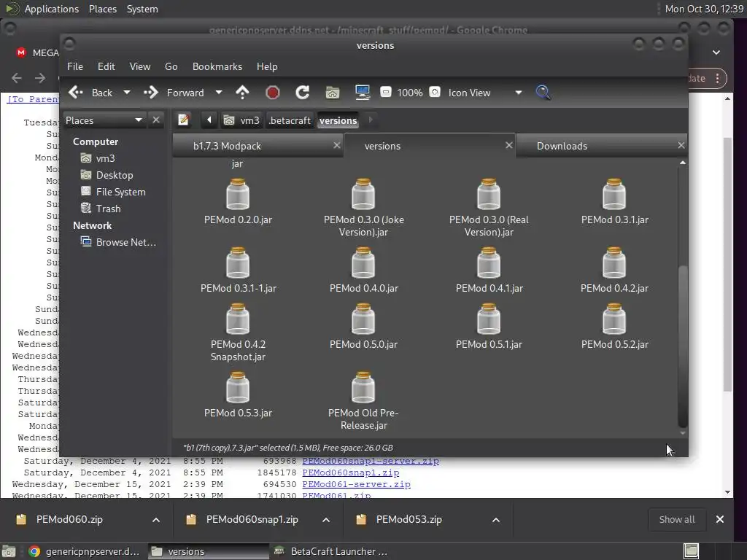Toggle the location text entry edit icon
Viewport: 747px width, 560px height.
183,120
